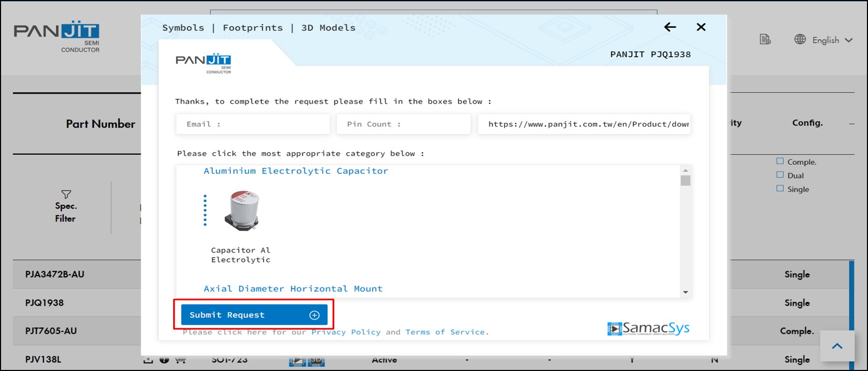Select Aluminium Electrolytic Capacitor category

[x=296, y=171]
